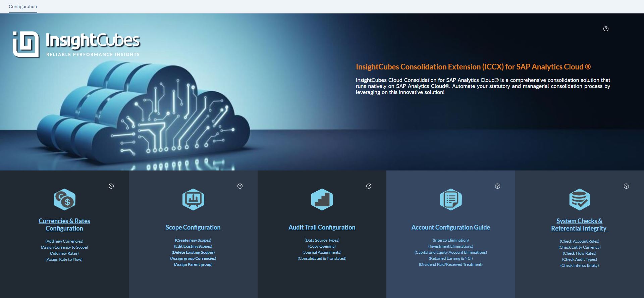Click '(Retained Earning & NCI)' text
The width and height of the screenshot is (644, 298).
click(451, 258)
